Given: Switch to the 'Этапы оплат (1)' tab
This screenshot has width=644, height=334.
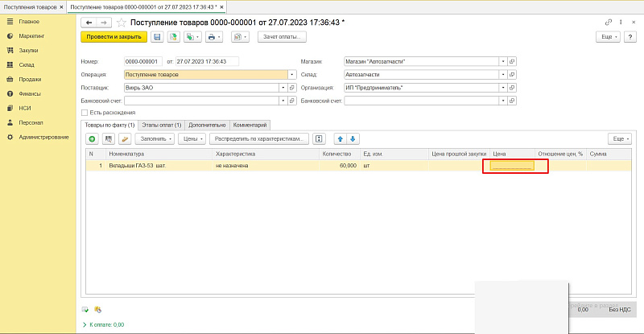Looking at the screenshot, I should [x=161, y=125].
